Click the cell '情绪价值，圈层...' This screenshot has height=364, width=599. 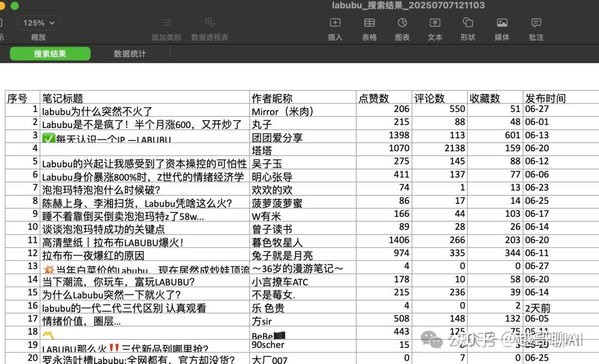tap(144, 320)
